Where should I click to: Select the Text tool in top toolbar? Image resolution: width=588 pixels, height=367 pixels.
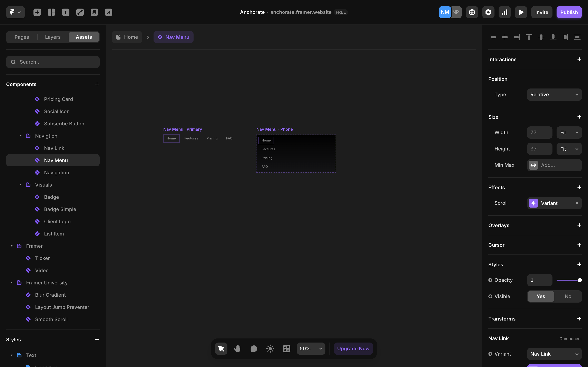tap(66, 12)
